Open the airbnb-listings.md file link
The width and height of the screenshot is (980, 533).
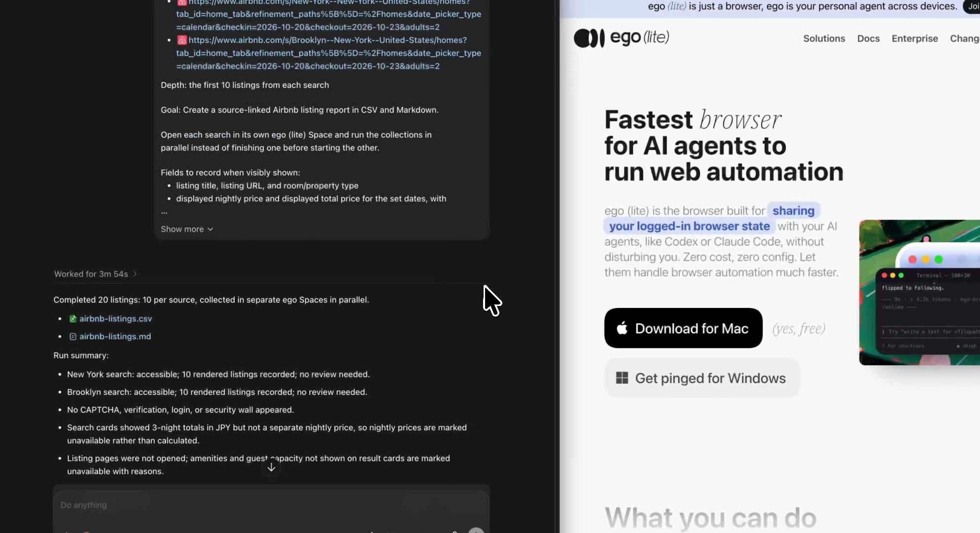115,337
